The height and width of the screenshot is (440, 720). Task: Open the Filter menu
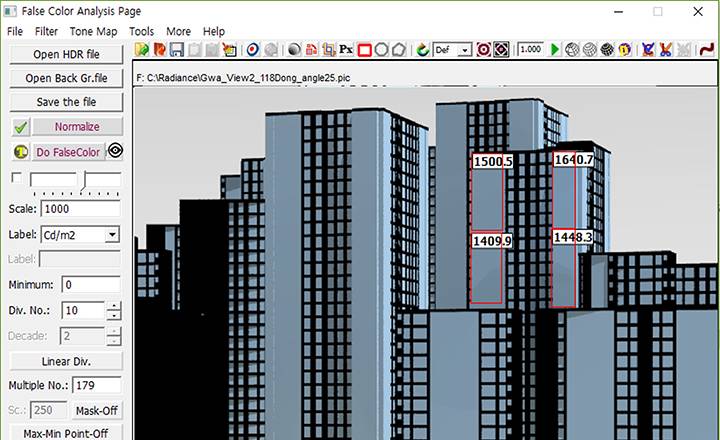46,32
